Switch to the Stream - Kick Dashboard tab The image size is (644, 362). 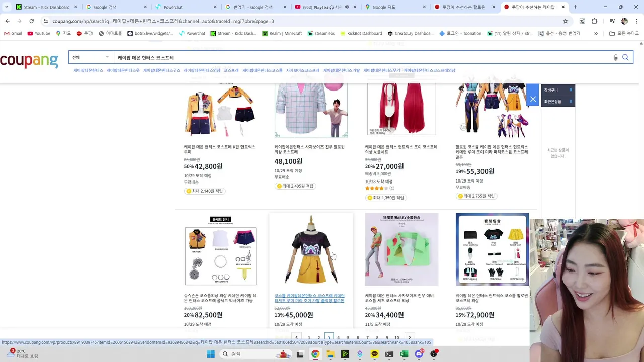45,7
